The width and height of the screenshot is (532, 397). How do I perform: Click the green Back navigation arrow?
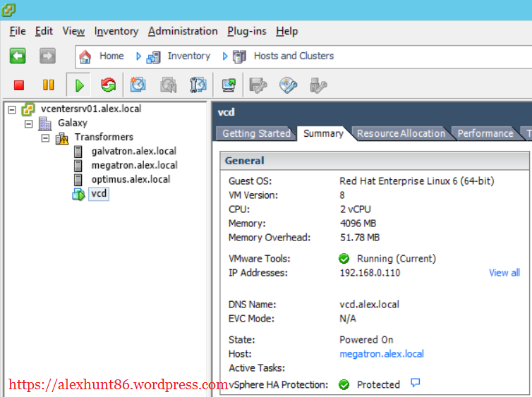(18, 56)
